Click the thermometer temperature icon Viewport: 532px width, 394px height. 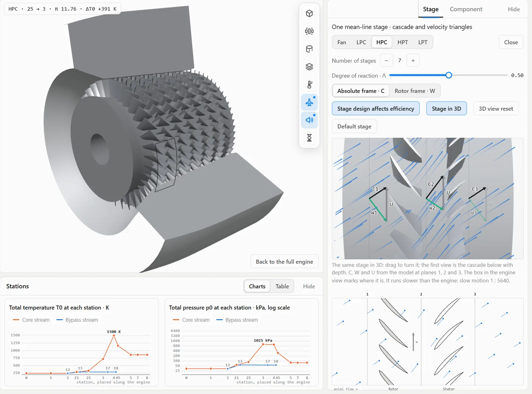pos(309,84)
